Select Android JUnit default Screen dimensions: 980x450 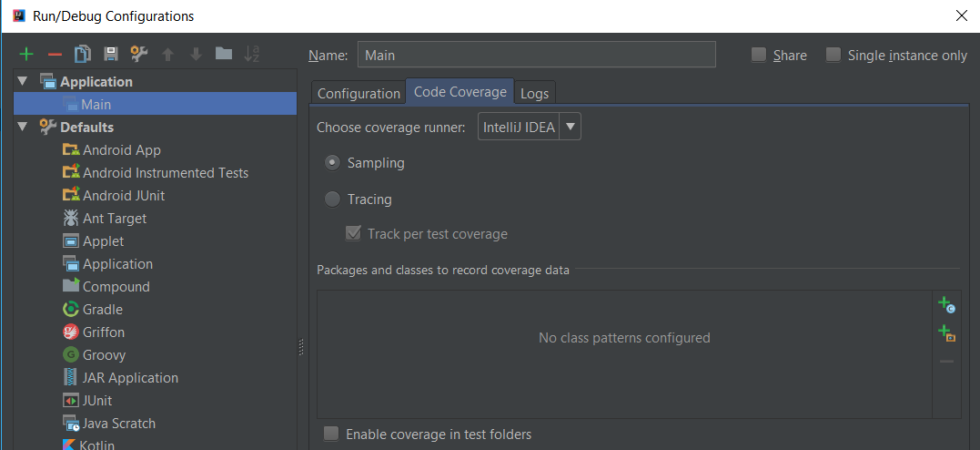[124, 195]
